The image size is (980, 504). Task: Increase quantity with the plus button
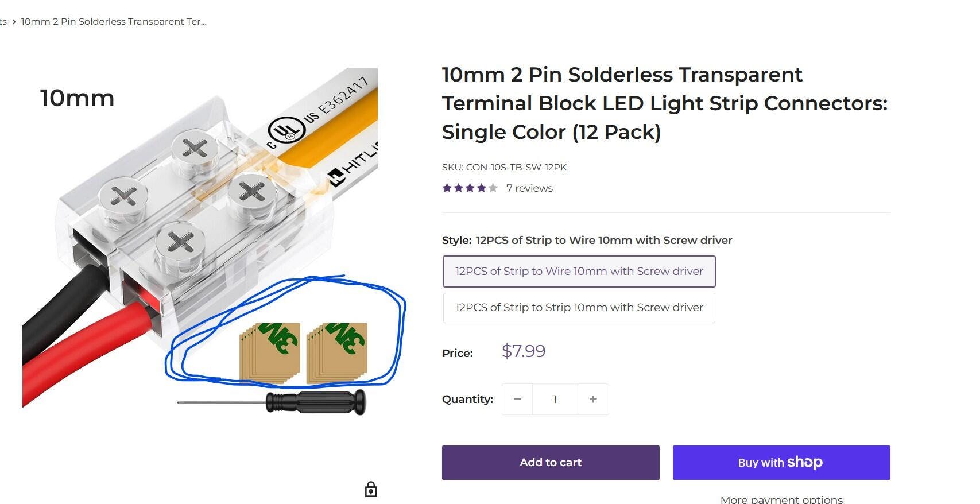[x=593, y=400]
